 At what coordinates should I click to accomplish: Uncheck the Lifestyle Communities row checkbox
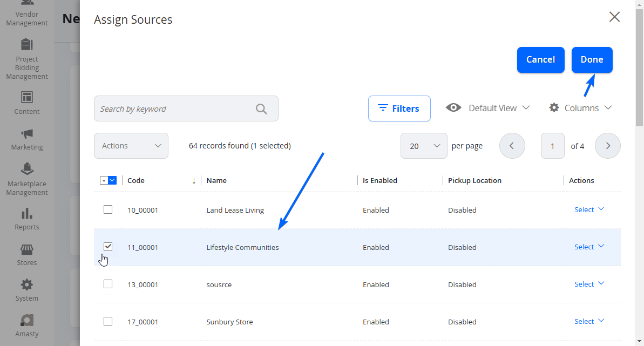(x=108, y=247)
